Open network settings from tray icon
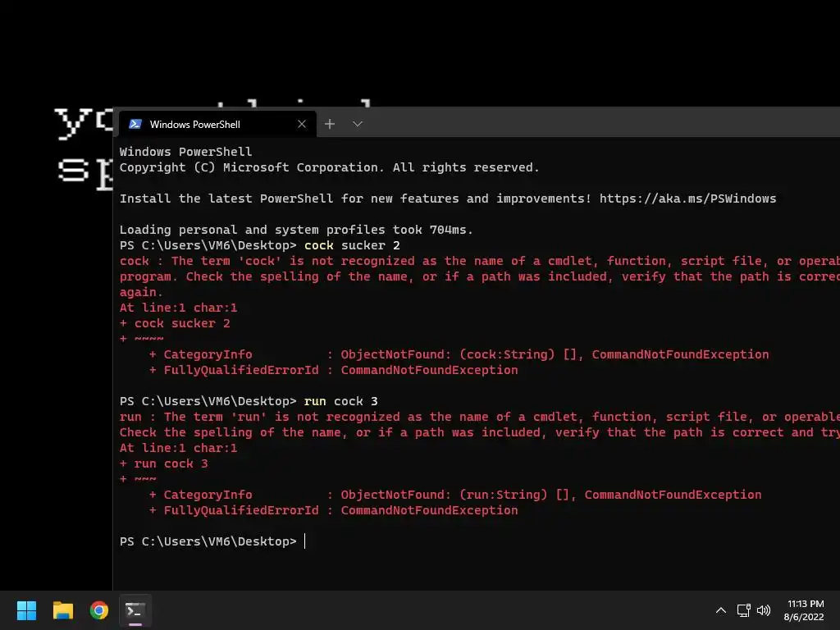The image size is (840, 630). 743,610
